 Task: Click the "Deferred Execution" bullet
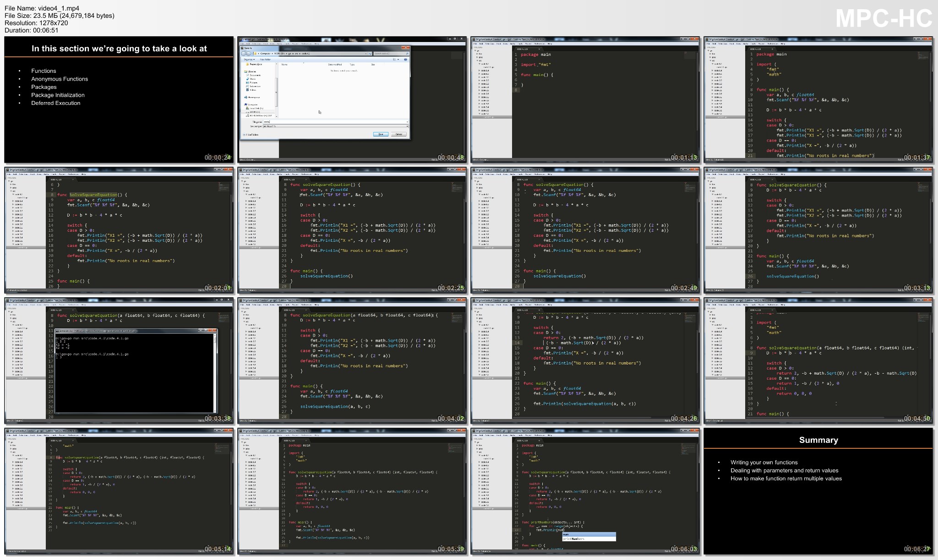tap(55, 103)
